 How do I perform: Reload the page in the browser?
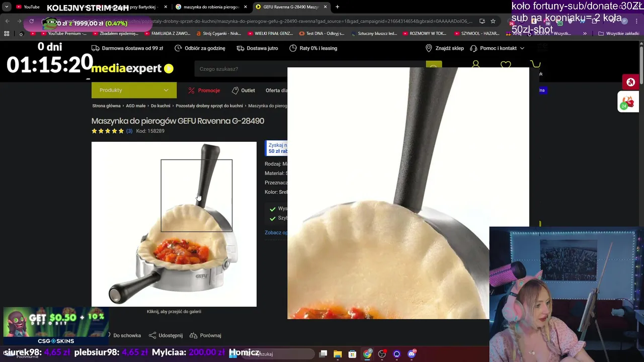(x=31, y=21)
